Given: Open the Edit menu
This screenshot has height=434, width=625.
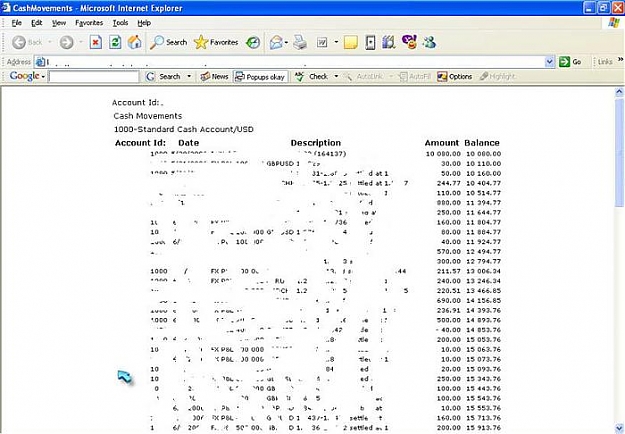Looking at the screenshot, I should tap(37, 23).
